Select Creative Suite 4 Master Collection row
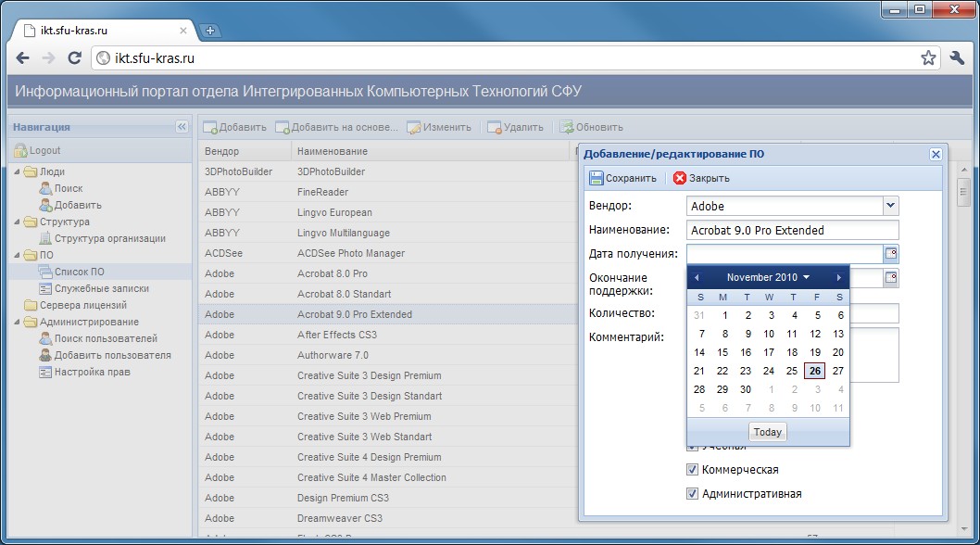The height and width of the screenshot is (545, 980). tap(388, 477)
